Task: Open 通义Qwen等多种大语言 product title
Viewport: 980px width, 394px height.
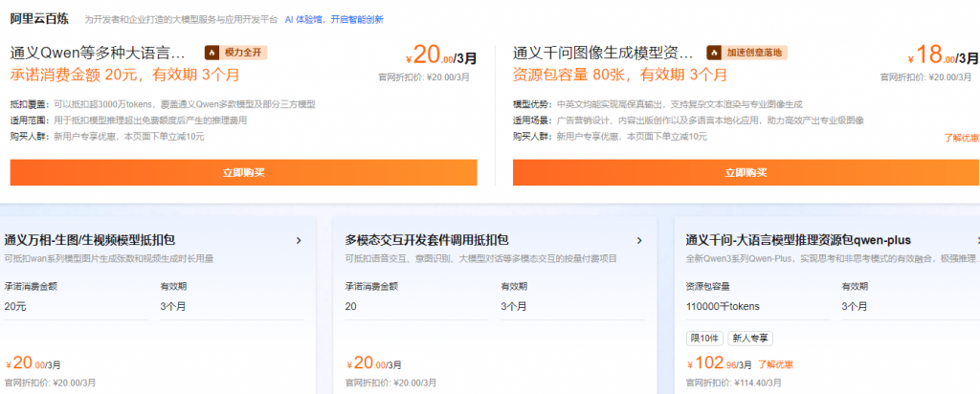Action: point(98,53)
